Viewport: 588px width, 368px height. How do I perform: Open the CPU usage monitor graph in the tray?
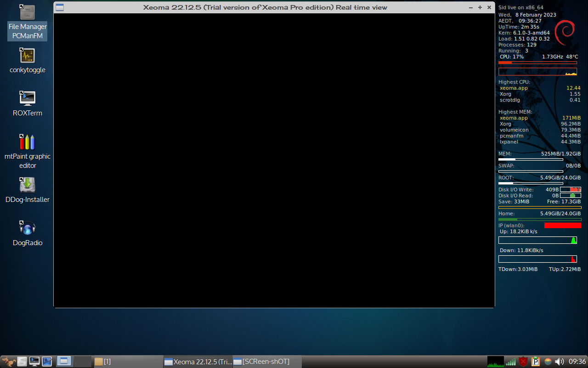click(495, 362)
